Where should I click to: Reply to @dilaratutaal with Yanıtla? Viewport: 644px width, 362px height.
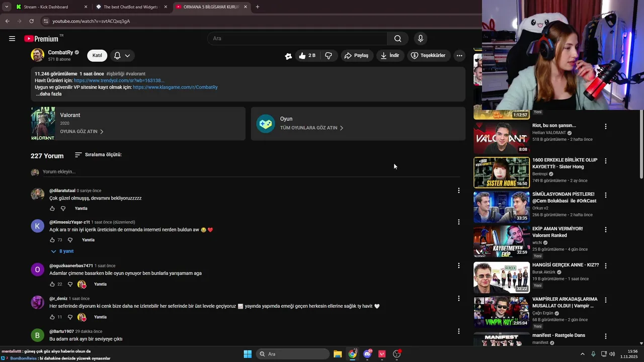[x=81, y=209]
